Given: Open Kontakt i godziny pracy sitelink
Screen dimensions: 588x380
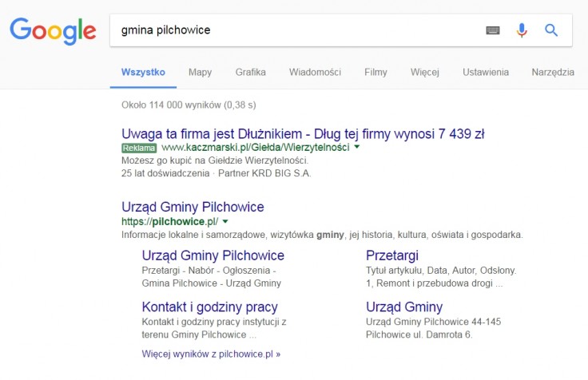Looking at the screenshot, I should [209, 307].
